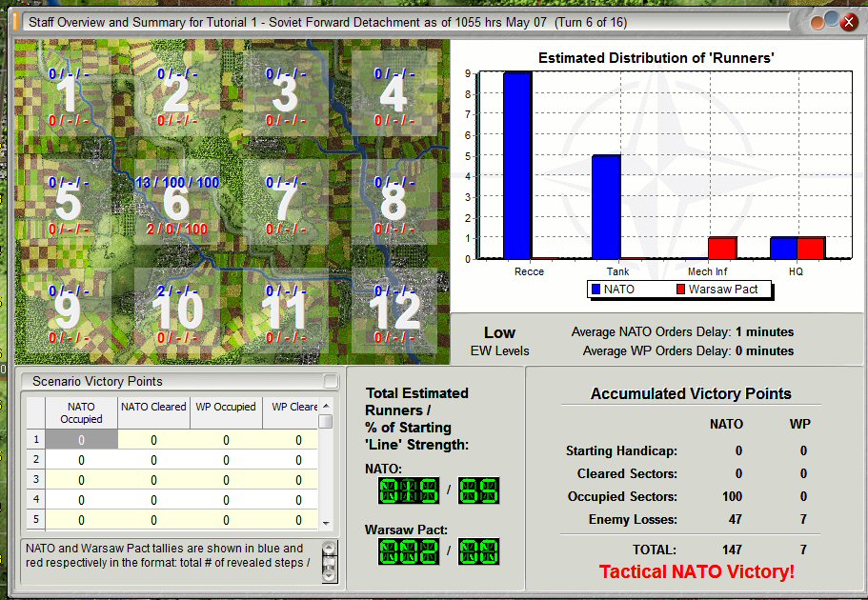Select row header 4 in victory points table

pyautogui.click(x=36, y=499)
